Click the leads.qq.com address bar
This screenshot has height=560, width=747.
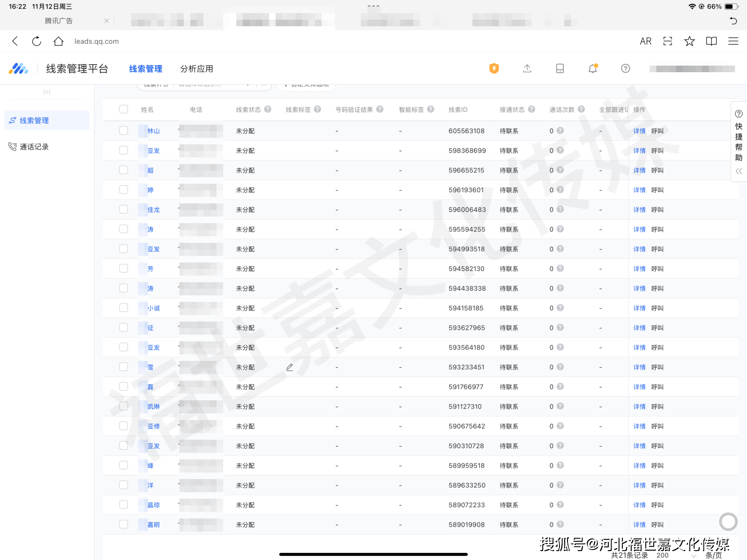[97, 41]
